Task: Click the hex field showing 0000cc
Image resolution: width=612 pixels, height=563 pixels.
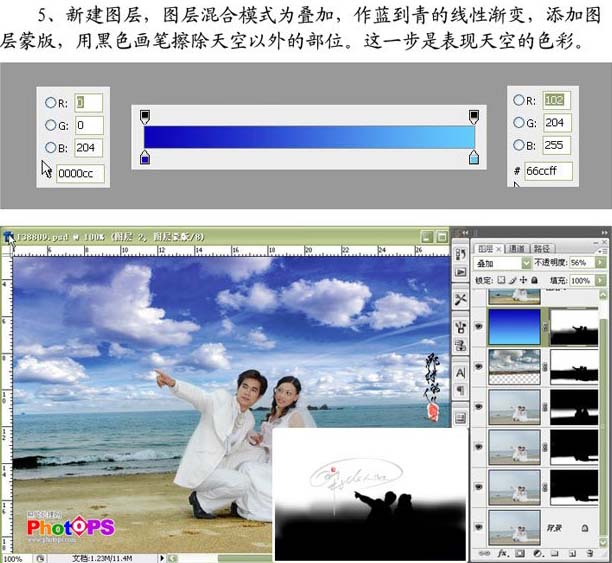Action: point(81,173)
